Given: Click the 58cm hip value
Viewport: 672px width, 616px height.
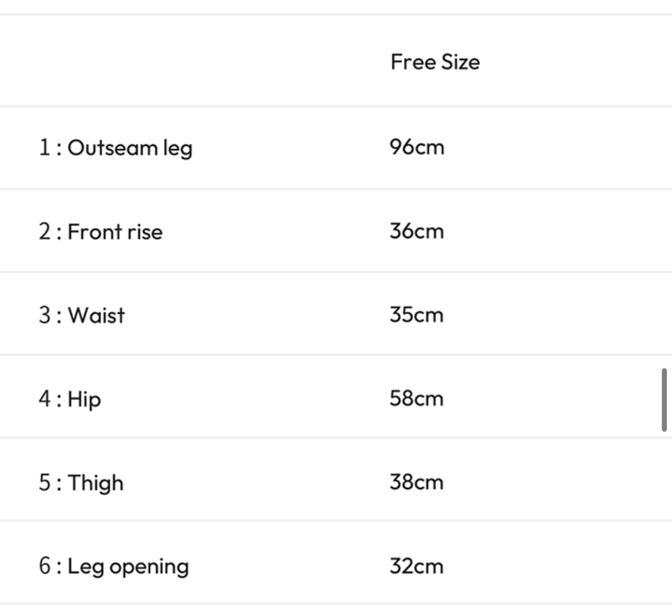Looking at the screenshot, I should point(416,398).
